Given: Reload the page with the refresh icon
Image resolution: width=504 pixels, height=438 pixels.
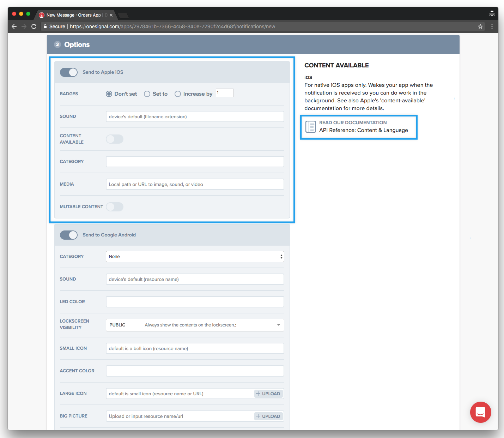Looking at the screenshot, I should coord(34,26).
